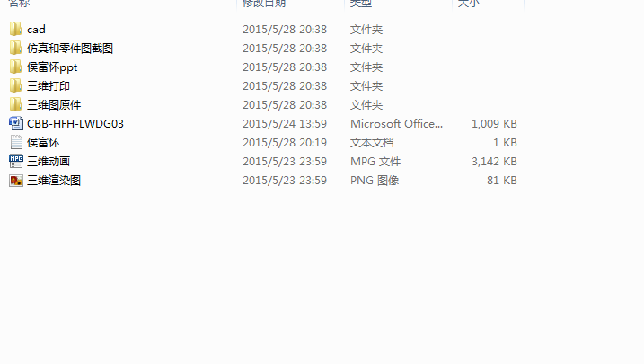Click the 侯富怀ppt folder icon
This screenshot has width=644, height=364.
tap(15, 67)
